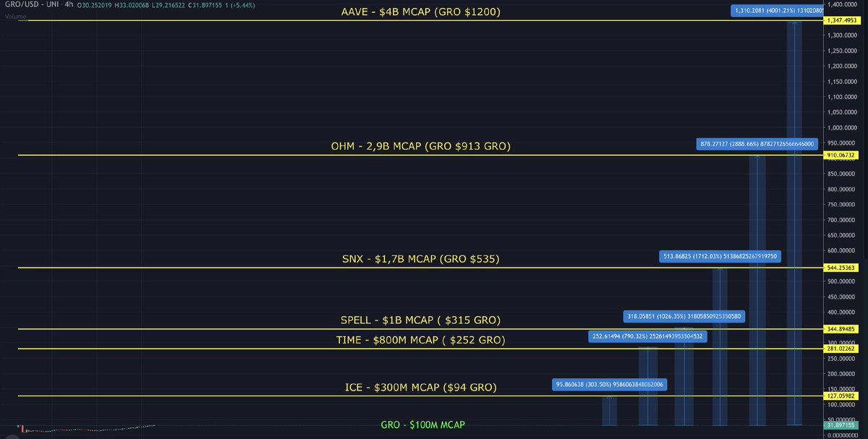Click the 910.06732 yellow price label
This screenshot has height=439, width=868.
[x=843, y=155]
